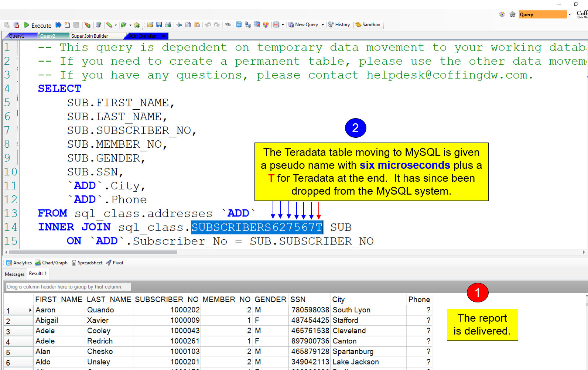Click the open folder icon in toolbar
The image size is (588, 370).
click(x=150, y=25)
